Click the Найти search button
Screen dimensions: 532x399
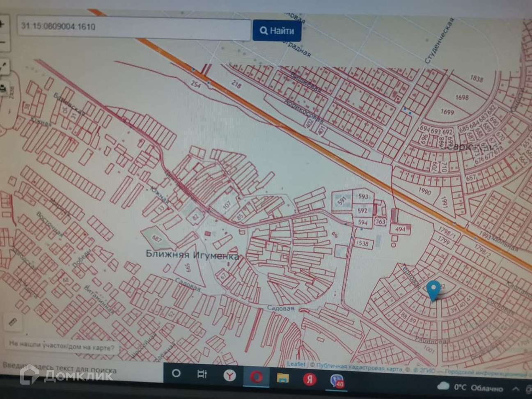277,31
